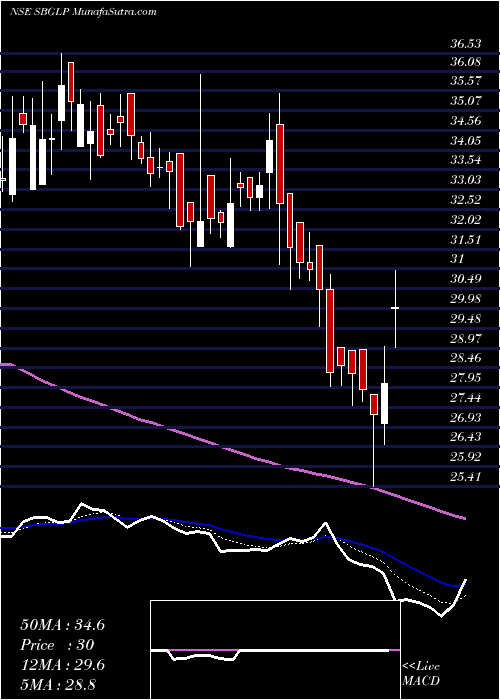Click the tallest red candle beside the 34.56 label

pos(280,164)
